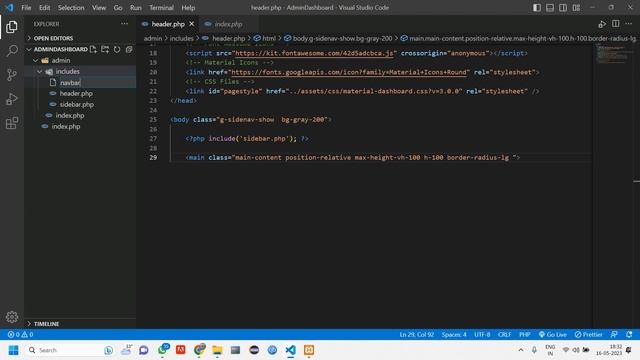
Task: Collapse all folders in Explorer
Action: point(129,49)
